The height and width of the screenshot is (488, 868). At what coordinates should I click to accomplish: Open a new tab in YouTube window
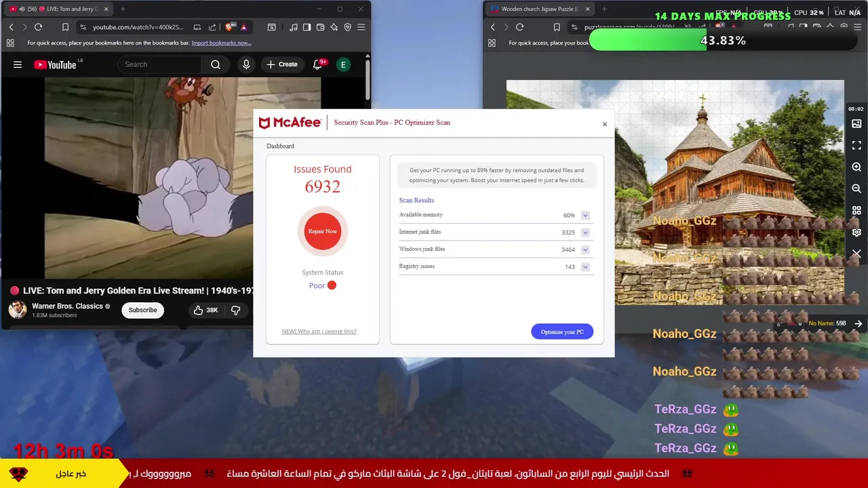pos(123,9)
